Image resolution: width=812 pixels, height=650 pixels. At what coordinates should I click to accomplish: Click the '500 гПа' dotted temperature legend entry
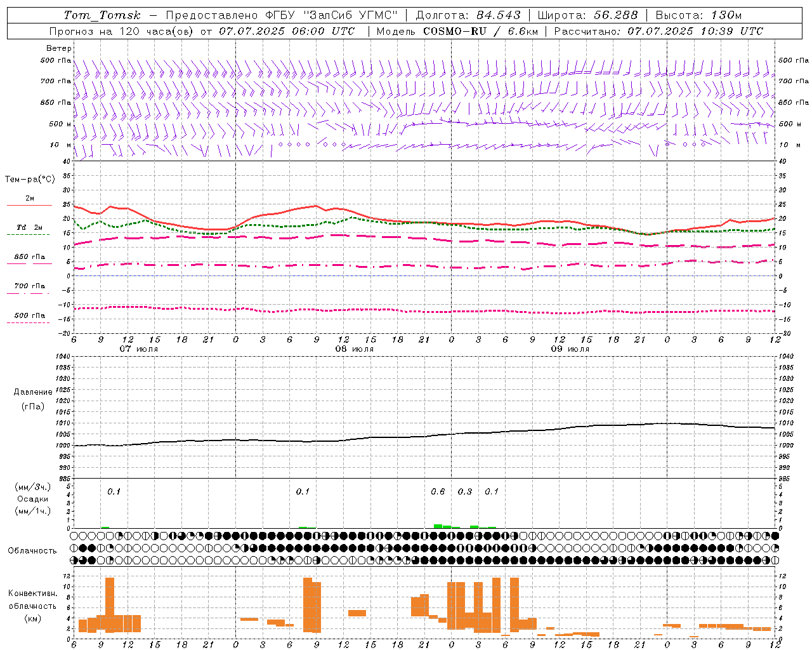pos(29,315)
